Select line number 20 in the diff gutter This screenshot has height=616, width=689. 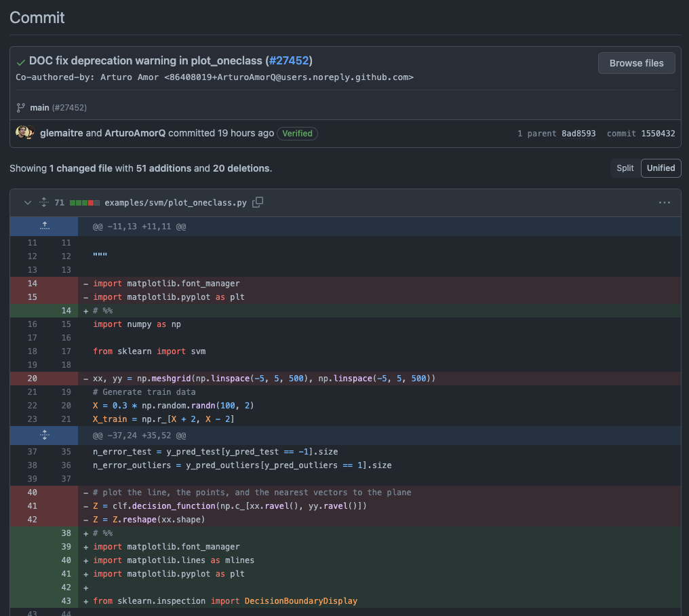point(32,378)
